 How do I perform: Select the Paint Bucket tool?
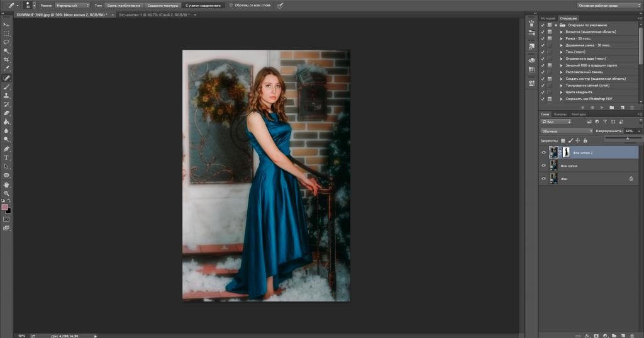pyautogui.click(x=6, y=122)
